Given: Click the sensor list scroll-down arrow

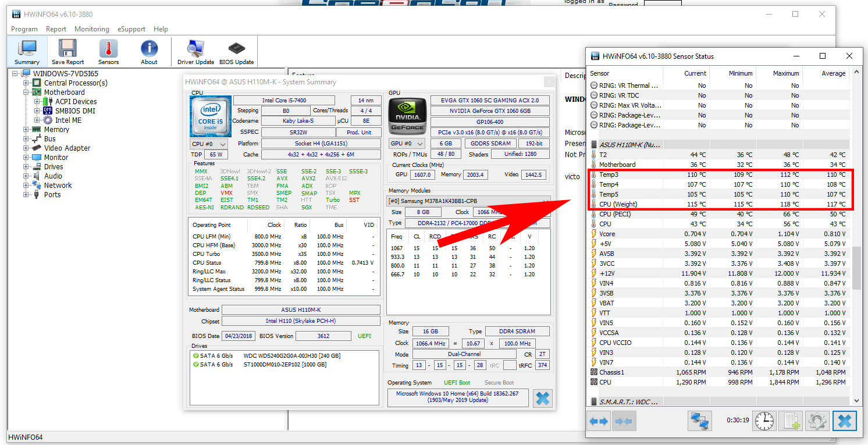Looking at the screenshot, I should 856,401.
